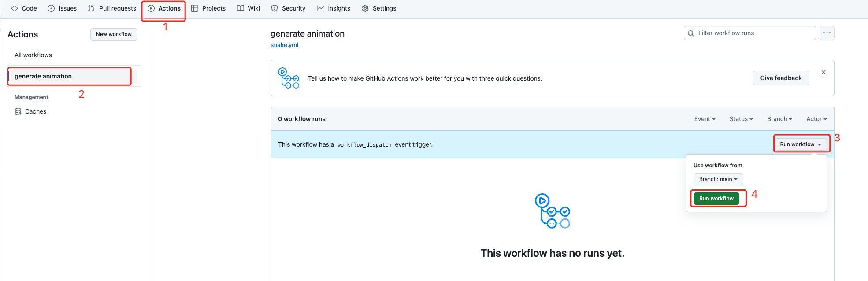This screenshot has height=281, width=868.
Task: Expand the Actor filter dropdown
Action: coord(816,119)
